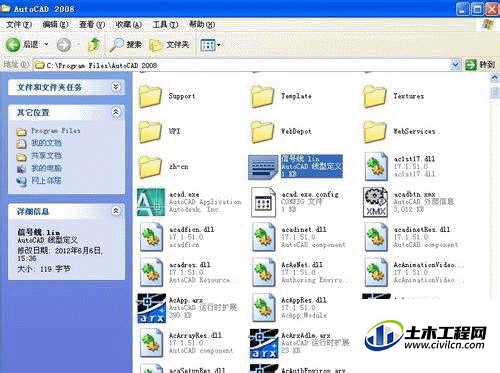
Task: Open the Back button history dropdown arrow
Action: click(x=46, y=44)
